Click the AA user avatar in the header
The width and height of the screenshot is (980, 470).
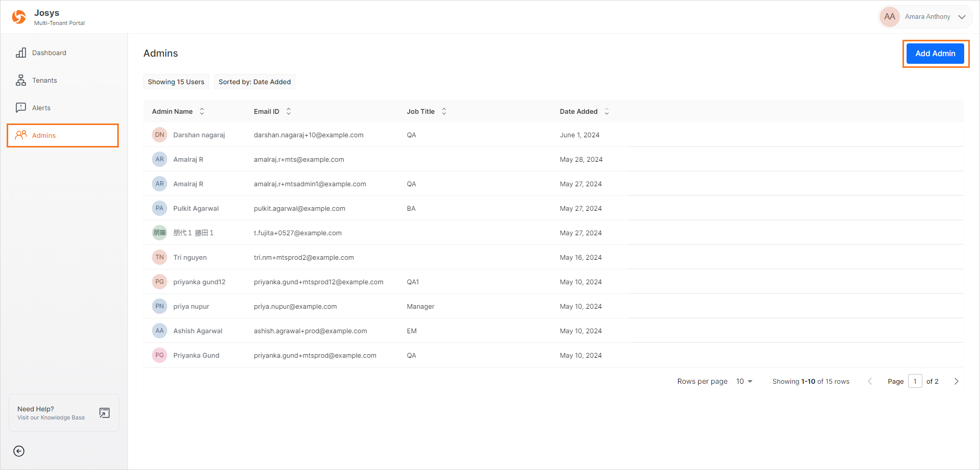tap(890, 17)
